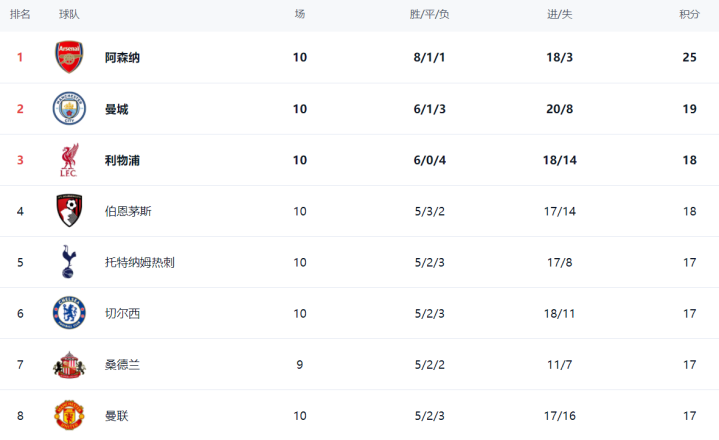The width and height of the screenshot is (719, 440).
Task: Click the Arsenal club crest
Action: [69, 57]
